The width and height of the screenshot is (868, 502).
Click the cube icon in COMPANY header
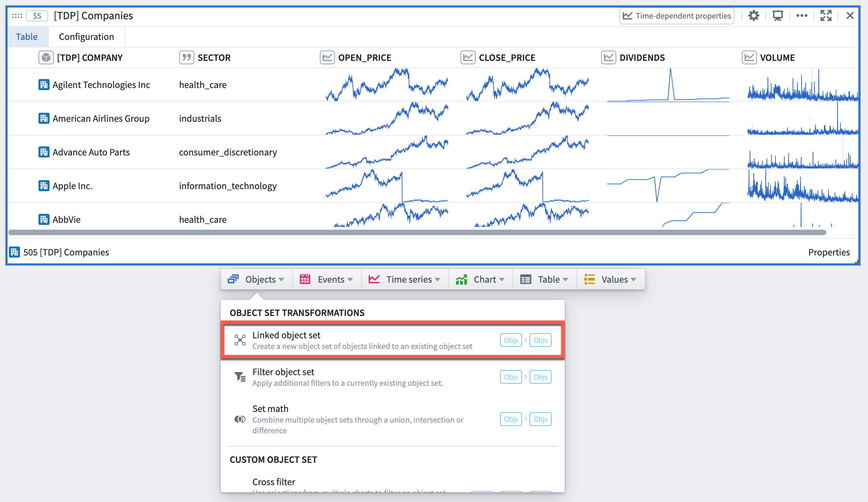tap(46, 57)
